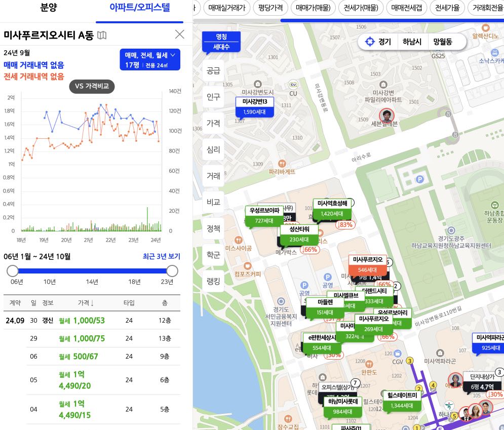Open the 학군 side menu
The height and width of the screenshot is (430, 504).
point(213,255)
